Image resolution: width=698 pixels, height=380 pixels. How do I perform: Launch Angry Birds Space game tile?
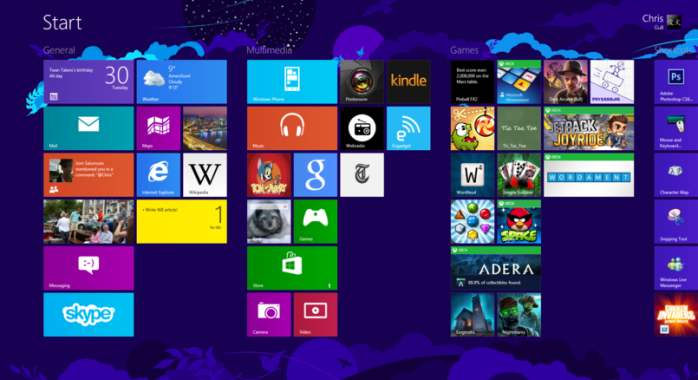(519, 222)
